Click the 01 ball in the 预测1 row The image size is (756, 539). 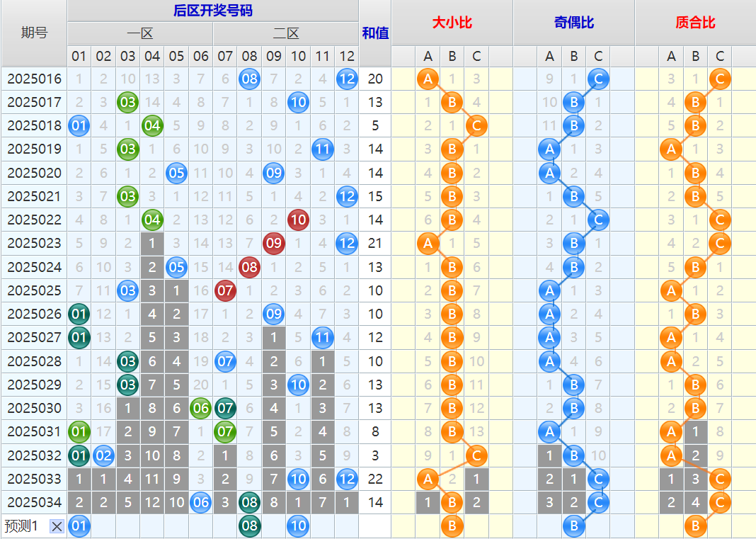coord(79,526)
